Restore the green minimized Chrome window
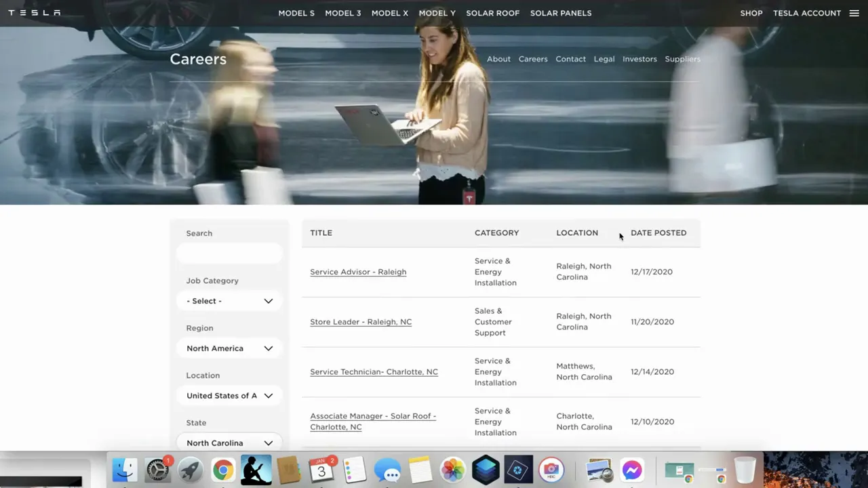This screenshot has height=488, width=868. [679, 472]
